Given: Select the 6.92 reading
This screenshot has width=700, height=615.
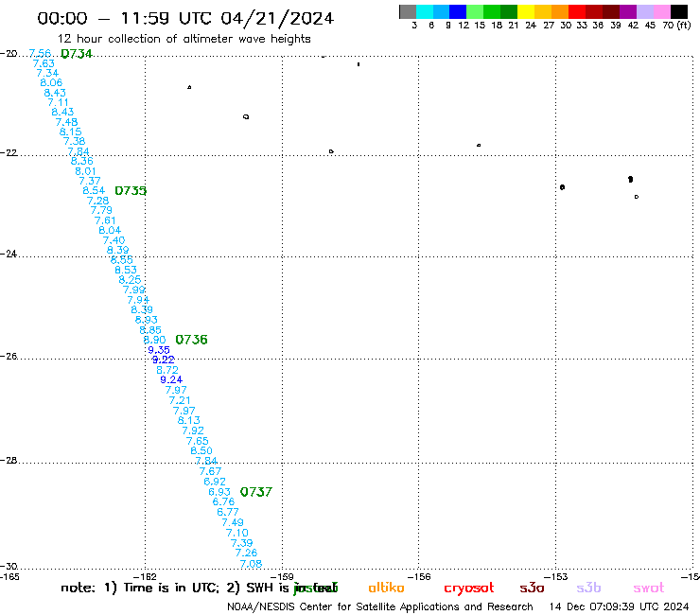Looking at the screenshot, I should 215,482.
